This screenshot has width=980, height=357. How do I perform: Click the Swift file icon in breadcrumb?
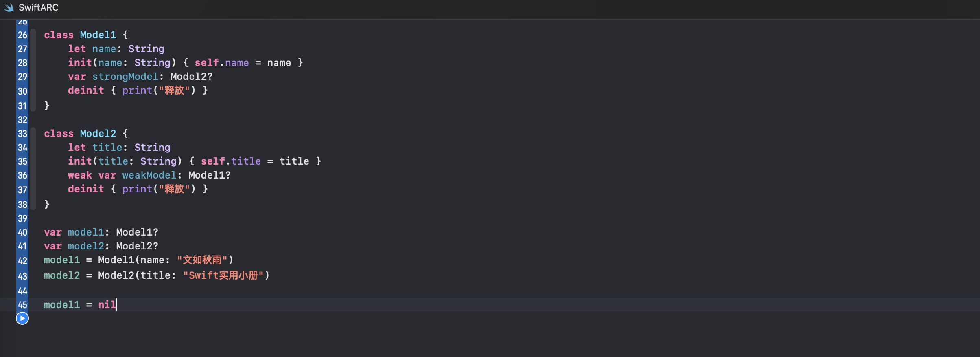(9, 8)
